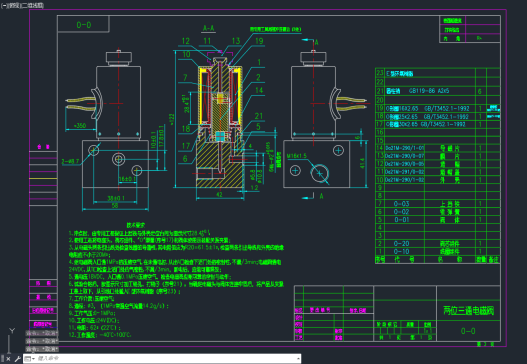Image resolution: width=527 pixels, height=364 pixels.
Task: Select the Ø10.8 diameter dimension
Action: point(259,176)
